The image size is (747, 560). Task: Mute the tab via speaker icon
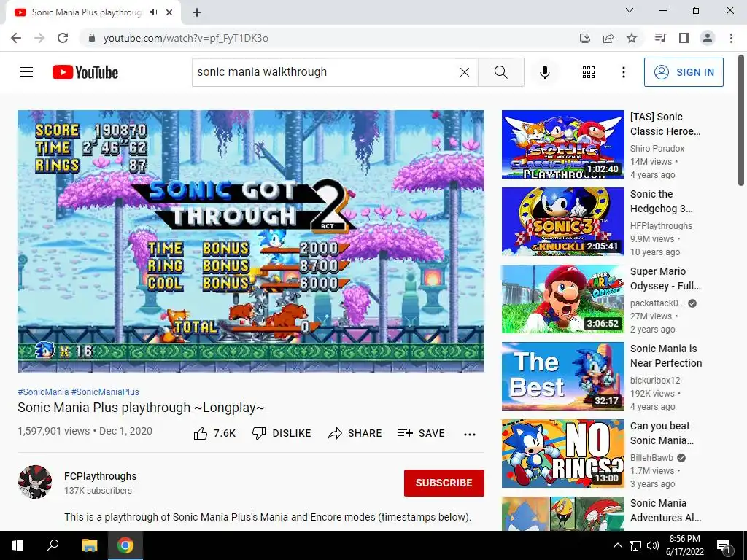[153, 12]
